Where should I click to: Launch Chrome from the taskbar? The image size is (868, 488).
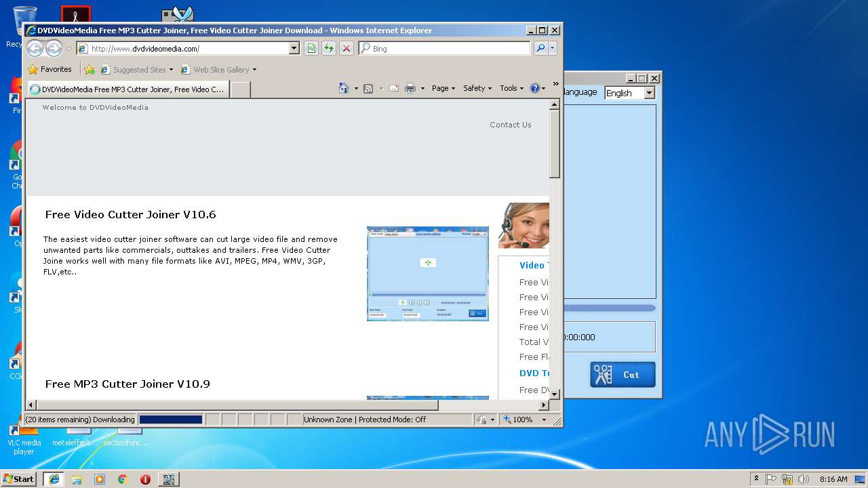pyautogui.click(x=123, y=479)
